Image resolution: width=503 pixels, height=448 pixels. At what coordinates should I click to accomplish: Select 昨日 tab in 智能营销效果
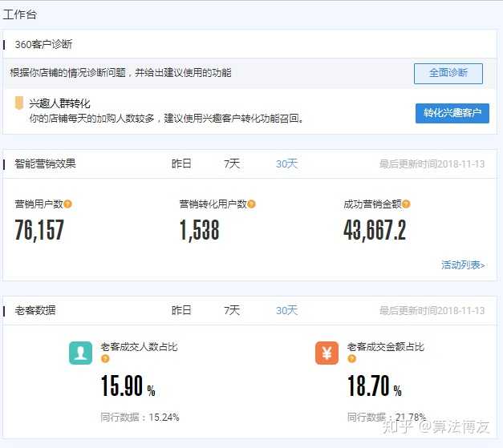(182, 163)
